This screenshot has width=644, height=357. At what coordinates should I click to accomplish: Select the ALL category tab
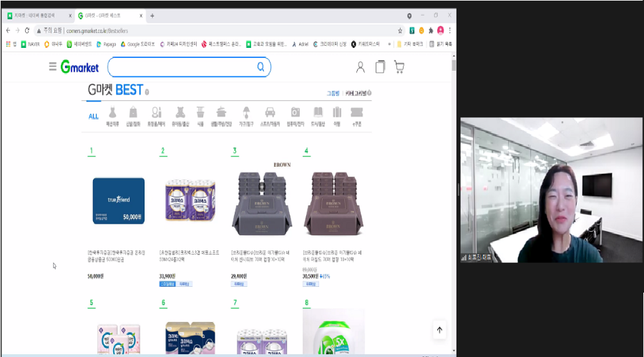coord(94,117)
